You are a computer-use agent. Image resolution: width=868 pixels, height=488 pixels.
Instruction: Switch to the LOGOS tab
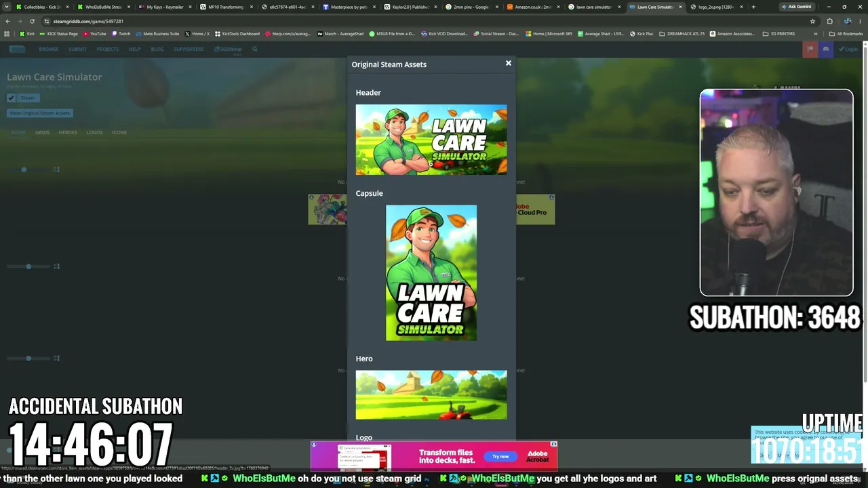click(94, 132)
